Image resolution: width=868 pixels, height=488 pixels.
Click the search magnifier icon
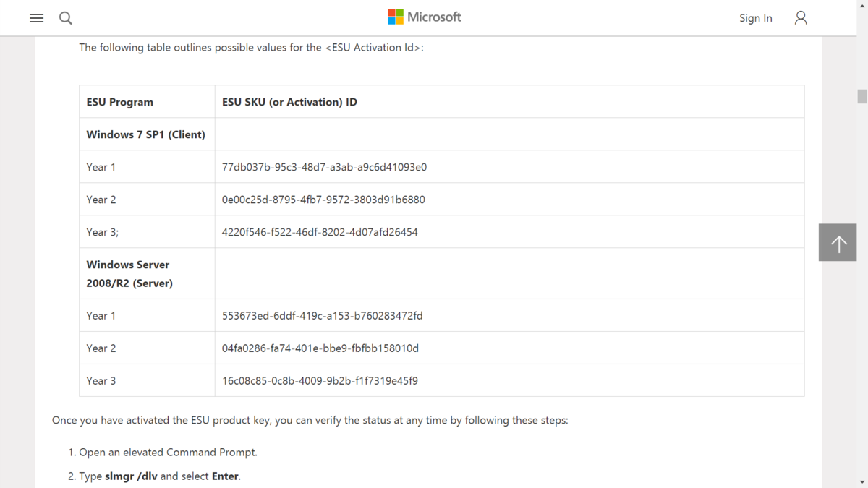[66, 18]
